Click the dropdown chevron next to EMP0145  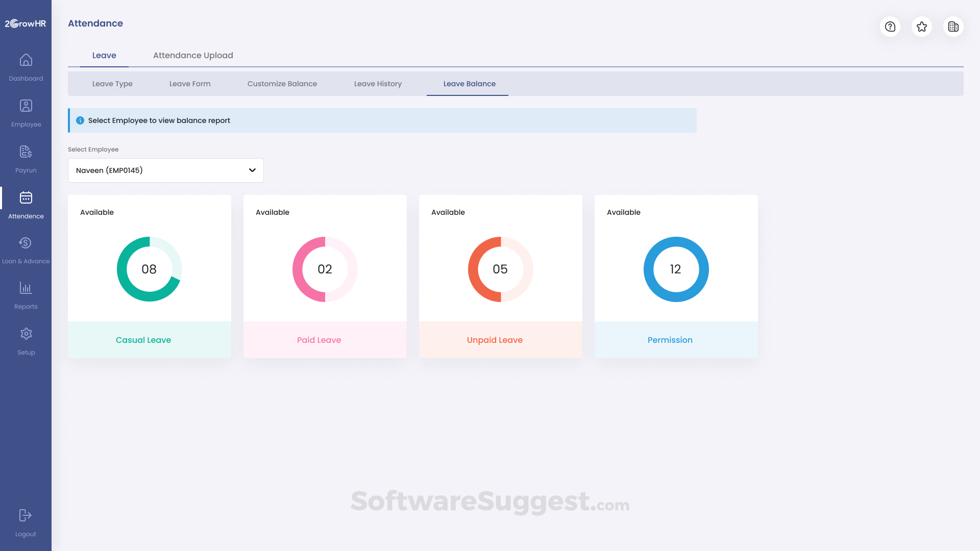pos(252,170)
